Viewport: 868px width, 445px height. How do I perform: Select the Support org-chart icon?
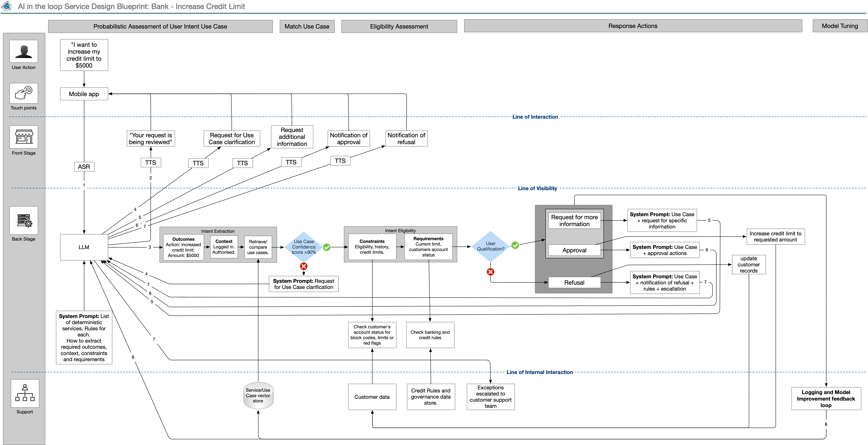coord(25,393)
